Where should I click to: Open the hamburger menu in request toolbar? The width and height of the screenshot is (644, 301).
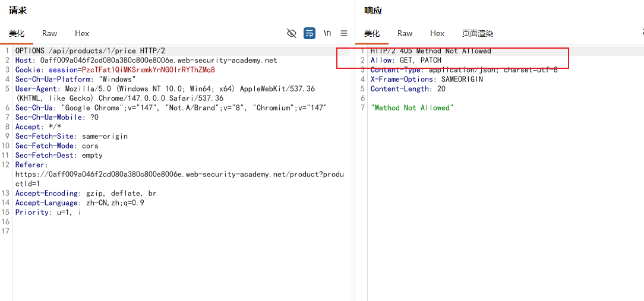[344, 33]
